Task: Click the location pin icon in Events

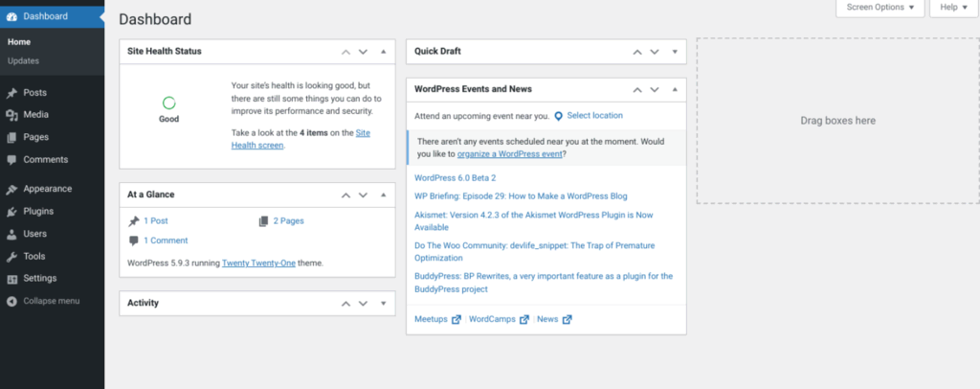Action: (x=558, y=116)
